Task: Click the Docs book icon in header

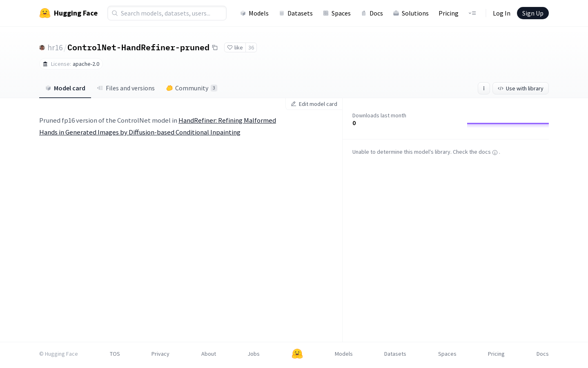Action: (364, 13)
